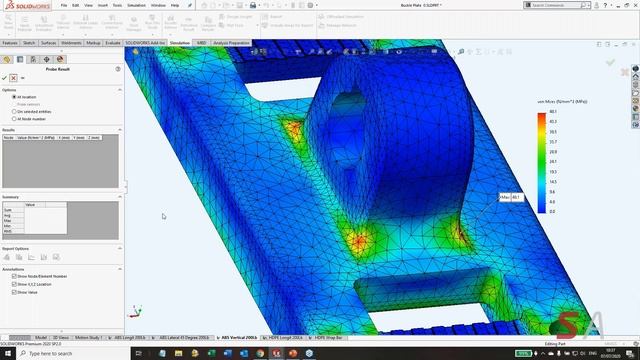Viewport: 640px width, 360px height.
Task: Click the Run This Study ribbon button
Action: coord(152,22)
